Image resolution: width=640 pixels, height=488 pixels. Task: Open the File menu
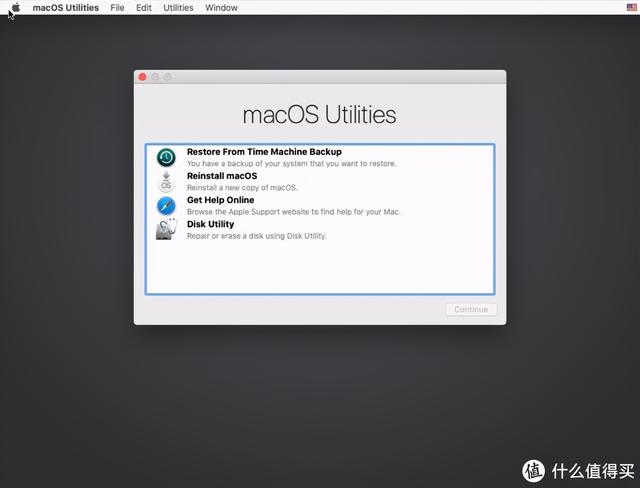(x=117, y=8)
